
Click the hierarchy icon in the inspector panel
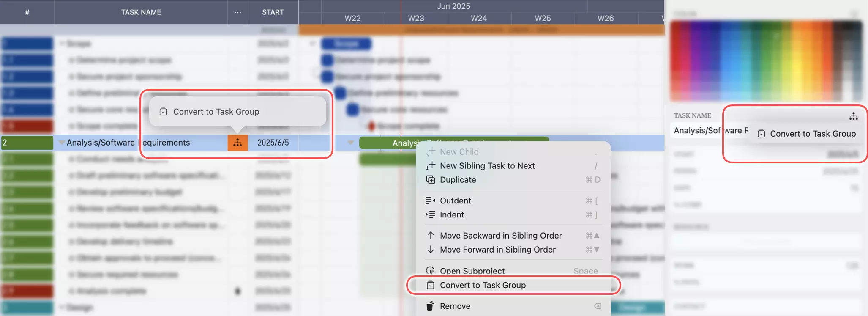pos(853,116)
